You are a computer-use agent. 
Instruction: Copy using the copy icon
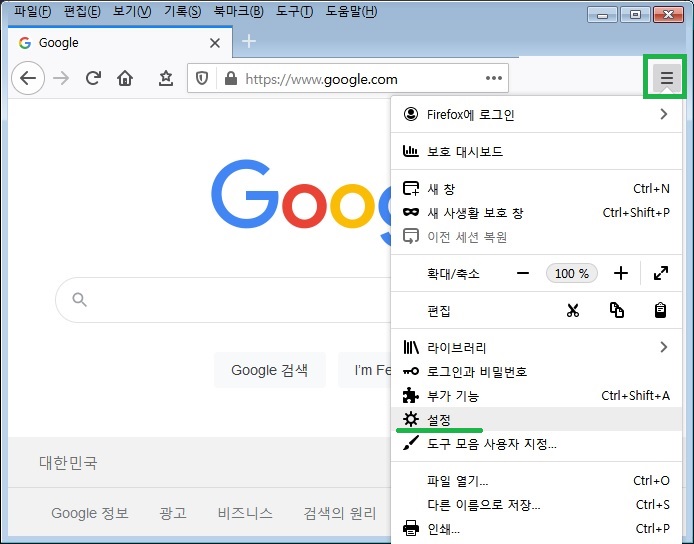coord(617,310)
